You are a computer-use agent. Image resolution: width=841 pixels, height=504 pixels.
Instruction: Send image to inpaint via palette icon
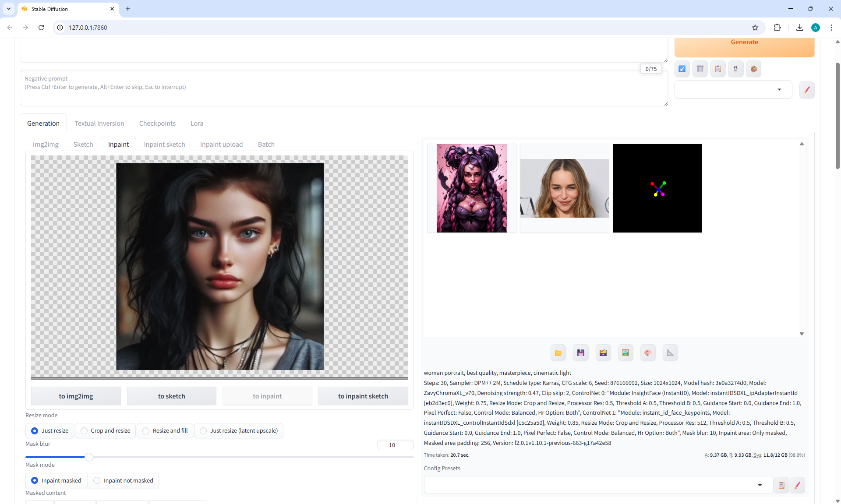(x=648, y=353)
